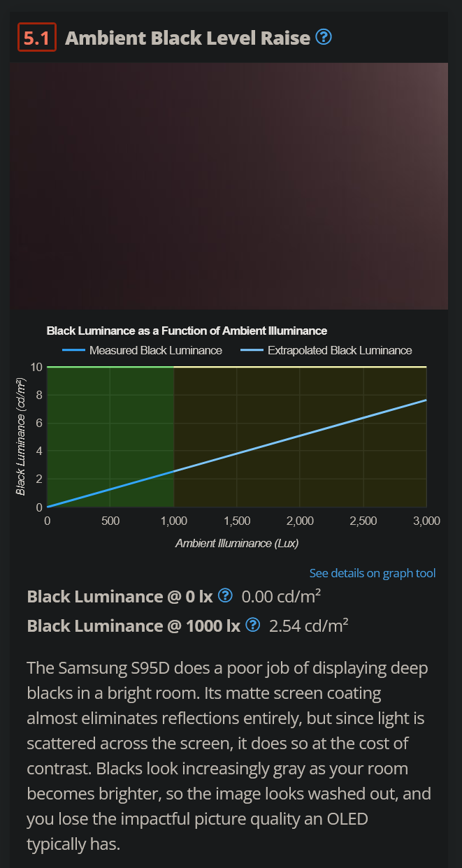Select the 5.1 section number badge
The height and width of the screenshot is (868, 462).
(x=37, y=37)
